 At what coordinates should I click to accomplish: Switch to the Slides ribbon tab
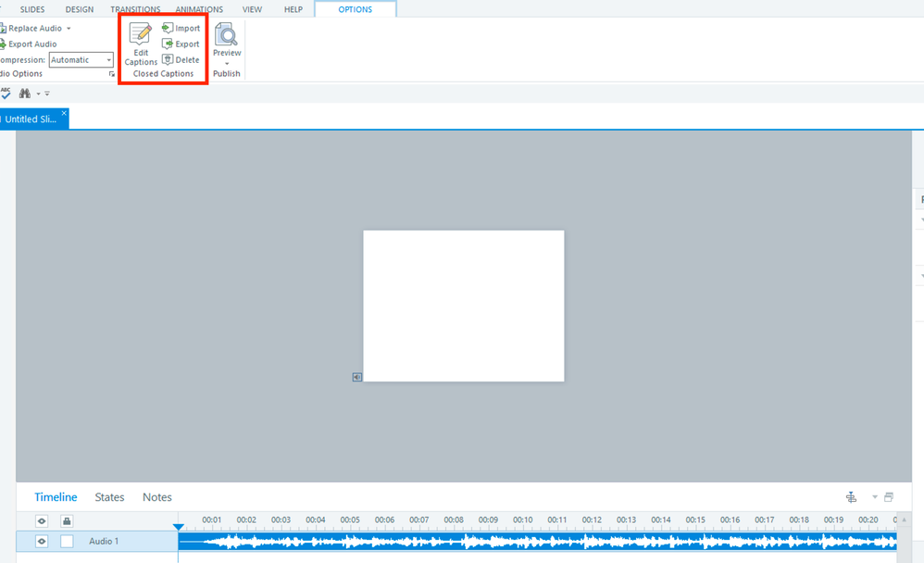32,9
